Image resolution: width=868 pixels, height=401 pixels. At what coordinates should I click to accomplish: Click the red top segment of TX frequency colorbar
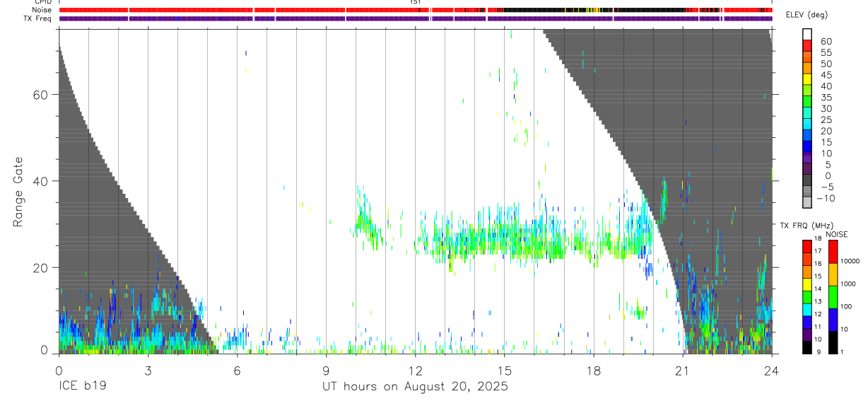pyautogui.click(x=807, y=248)
